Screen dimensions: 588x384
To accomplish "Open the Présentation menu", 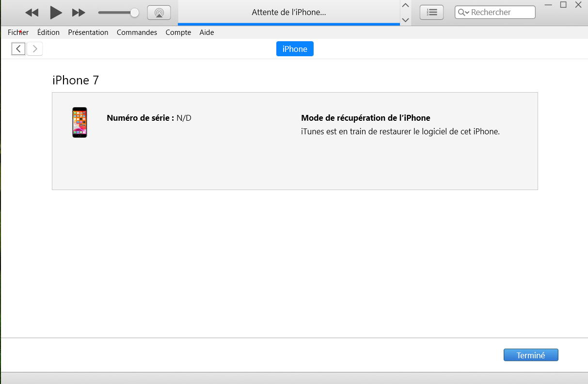I will click(88, 32).
